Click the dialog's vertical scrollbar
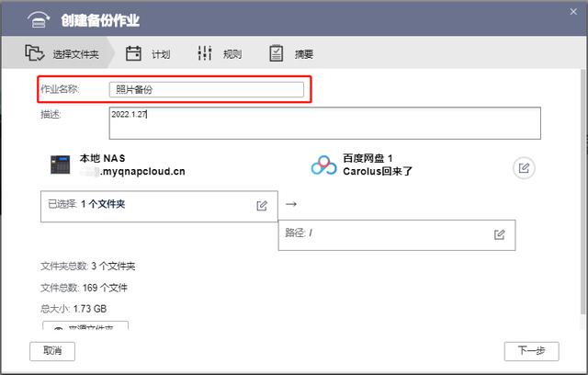The height and width of the screenshot is (375, 588). pos(582,191)
